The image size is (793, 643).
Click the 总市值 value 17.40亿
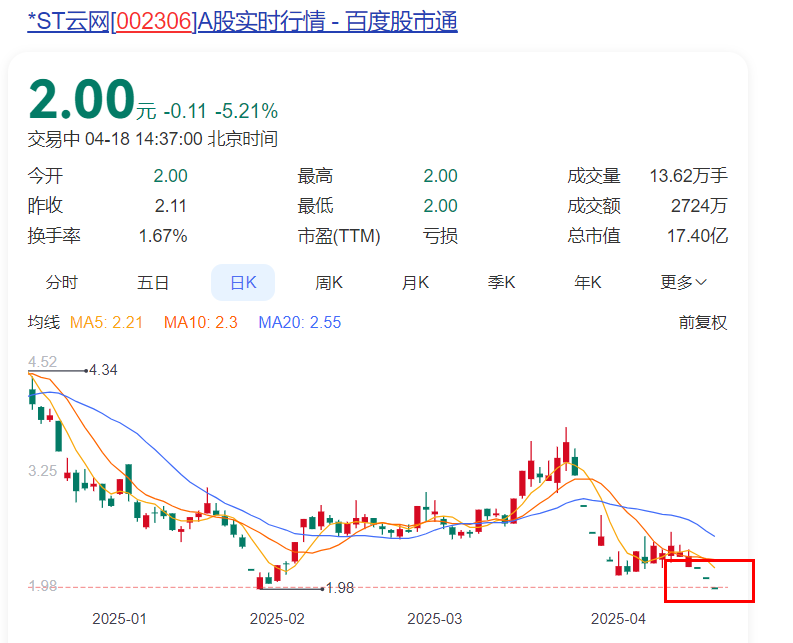(697, 236)
